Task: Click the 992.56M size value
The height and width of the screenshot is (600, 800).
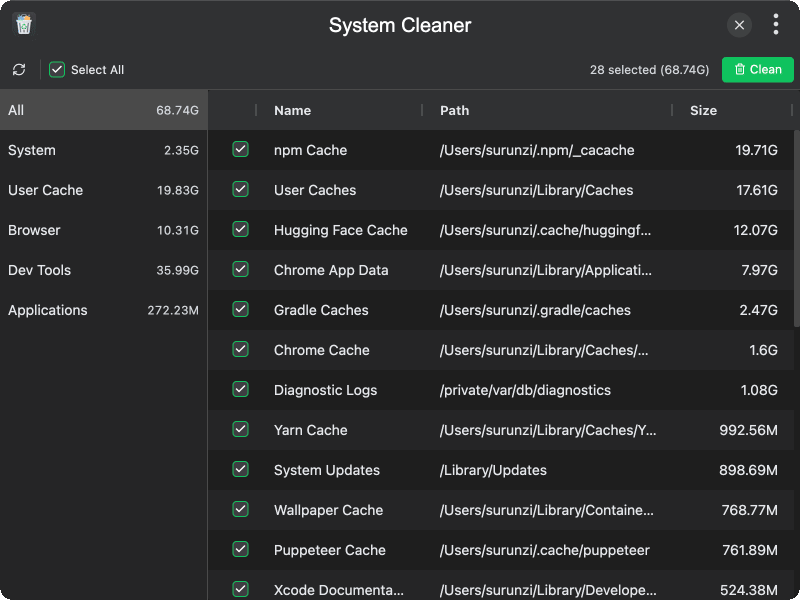Action: [x=748, y=430]
